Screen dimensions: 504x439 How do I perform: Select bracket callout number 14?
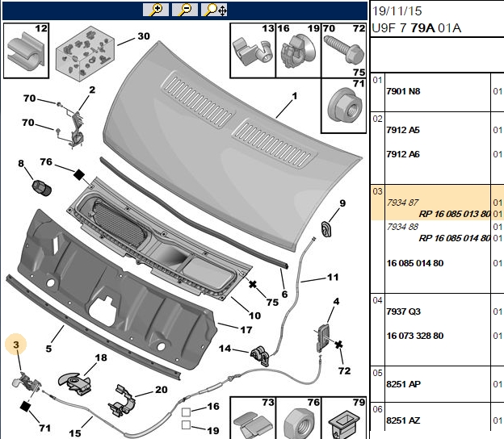click(225, 348)
